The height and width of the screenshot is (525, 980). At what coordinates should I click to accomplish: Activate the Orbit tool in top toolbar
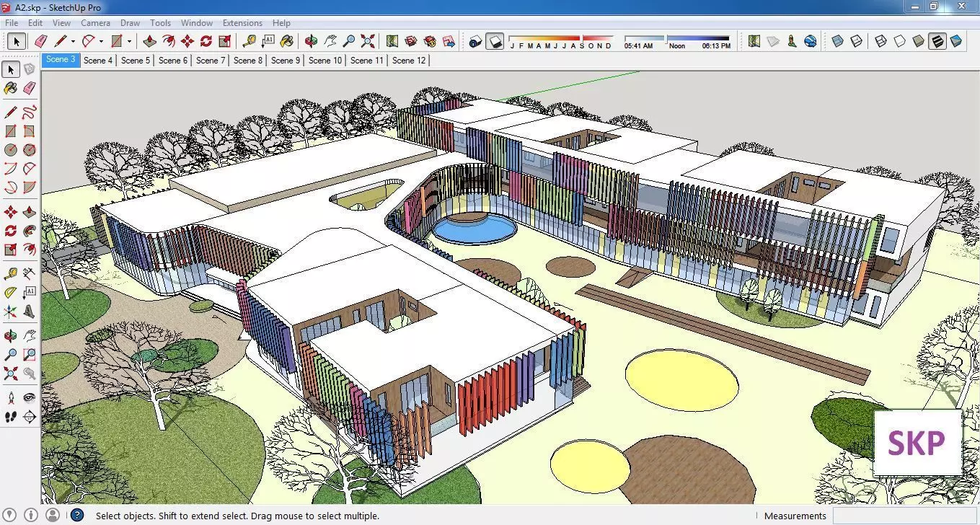coord(312,41)
